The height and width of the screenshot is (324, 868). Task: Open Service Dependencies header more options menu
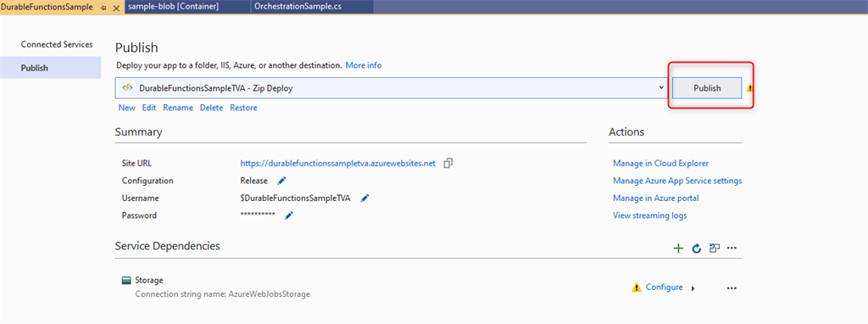[732, 249]
